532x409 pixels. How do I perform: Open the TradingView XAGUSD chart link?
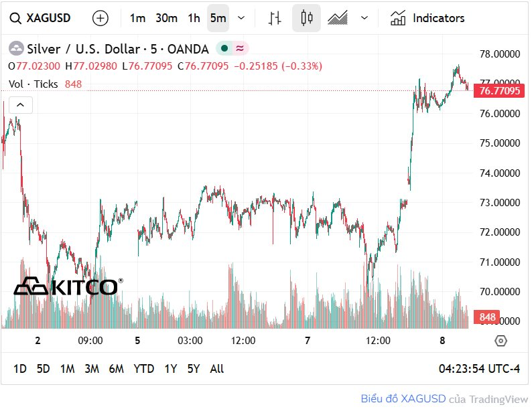click(x=404, y=398)
